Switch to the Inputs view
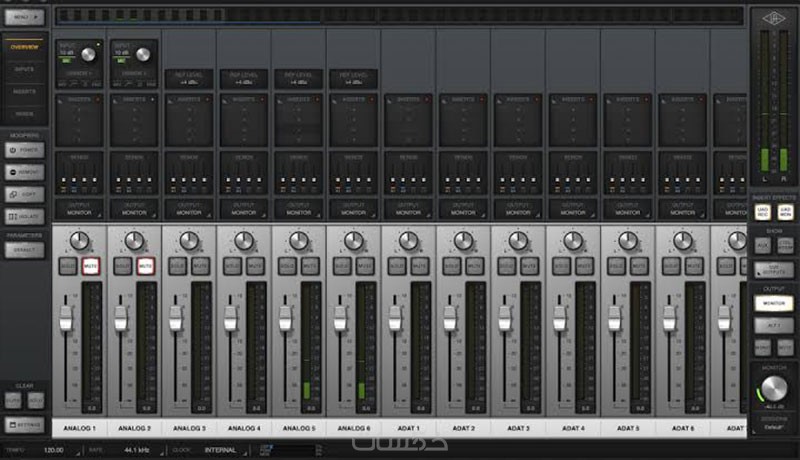This screenshot has width=800, height=460. click(24, 69)
